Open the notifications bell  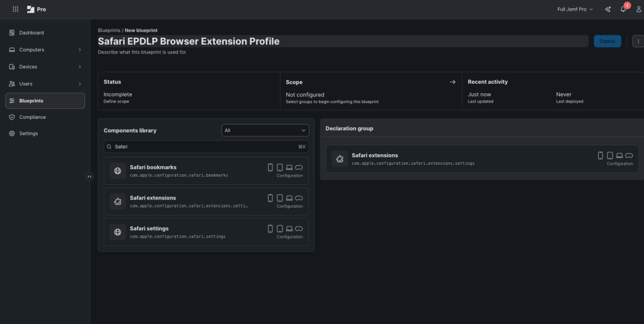pos(623,9)
